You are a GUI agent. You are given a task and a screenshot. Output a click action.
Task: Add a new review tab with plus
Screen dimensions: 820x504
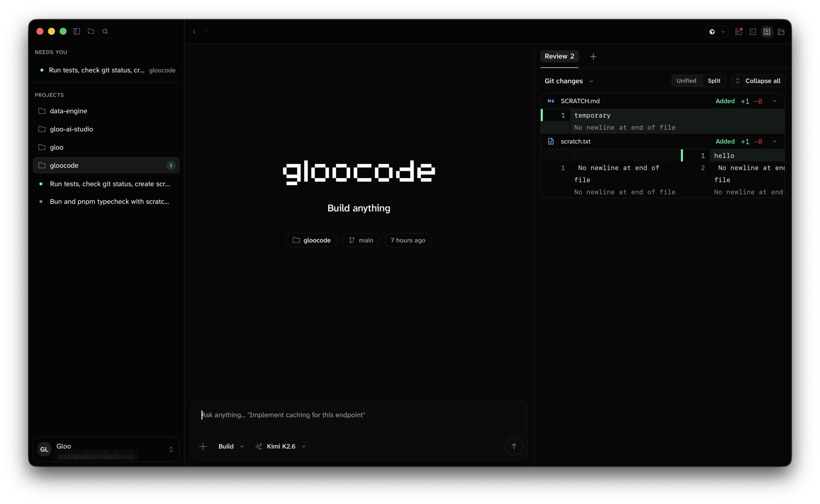[x=593, y=57]
